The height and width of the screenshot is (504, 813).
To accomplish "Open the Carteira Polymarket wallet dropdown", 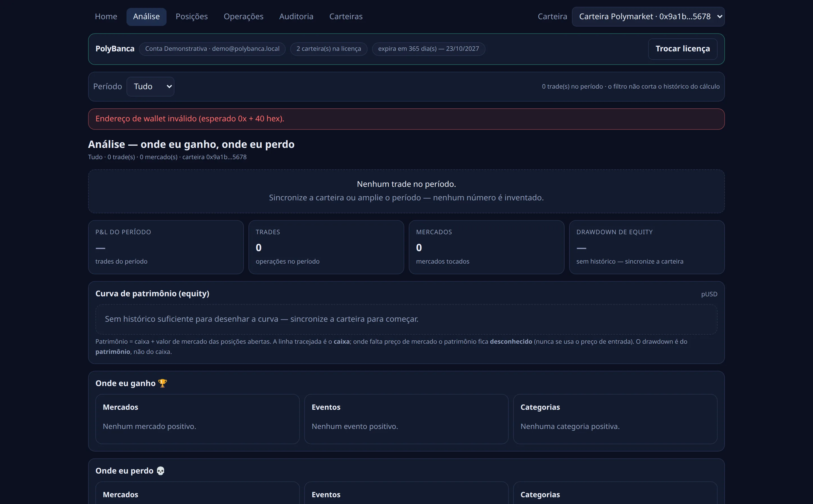I will [x=648, y=16].
